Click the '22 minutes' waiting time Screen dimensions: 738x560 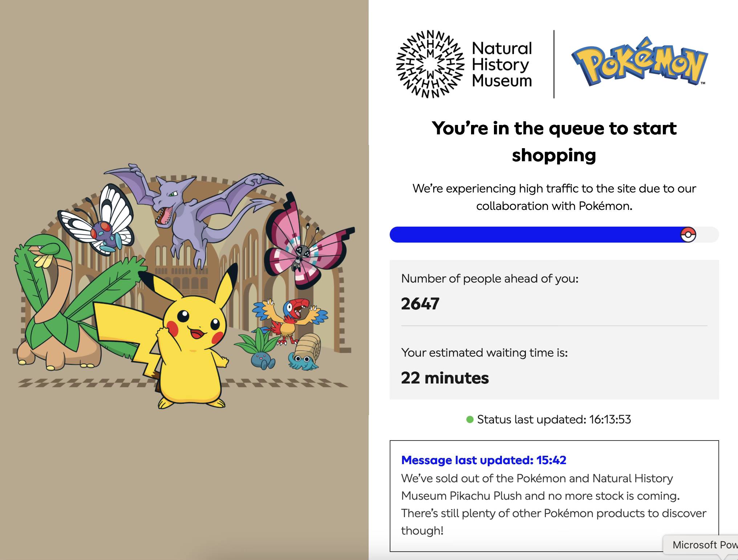coord(445,378)
